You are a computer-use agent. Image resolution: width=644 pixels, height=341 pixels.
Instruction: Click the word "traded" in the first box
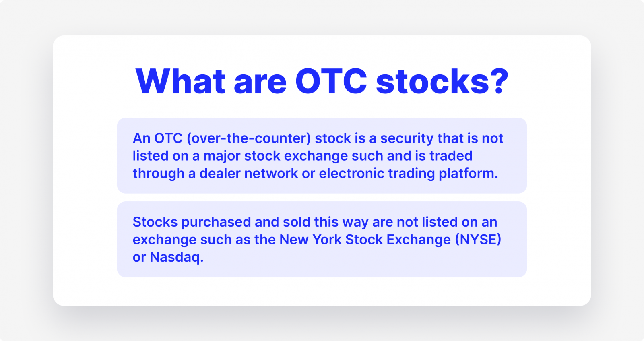click(x=451, y=156)
